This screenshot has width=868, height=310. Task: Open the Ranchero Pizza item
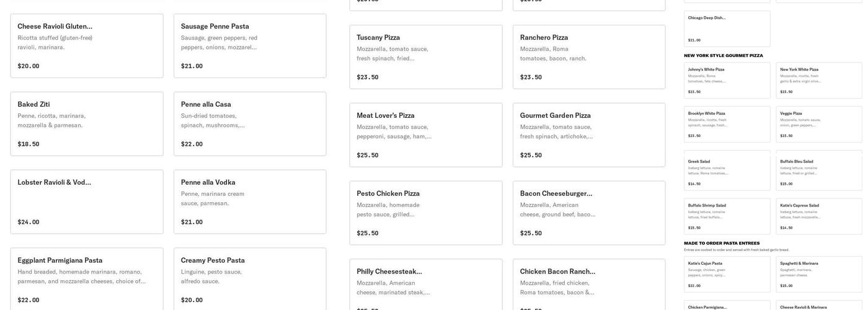pyautogui.click(x=589, y=57)
